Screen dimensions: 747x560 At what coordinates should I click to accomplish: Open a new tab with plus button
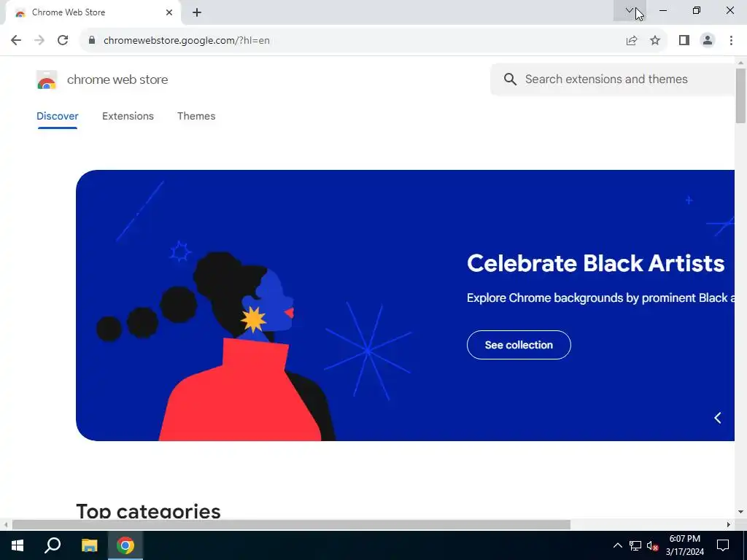197,12
